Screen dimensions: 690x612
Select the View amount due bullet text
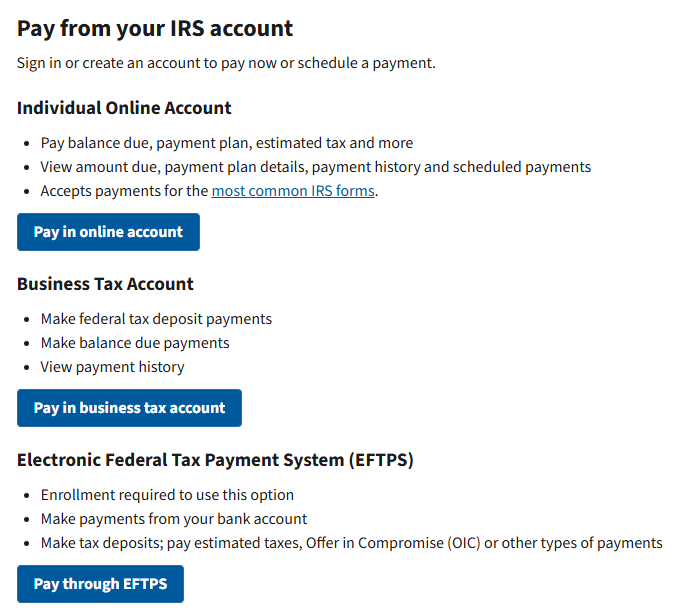click(100, 167)
